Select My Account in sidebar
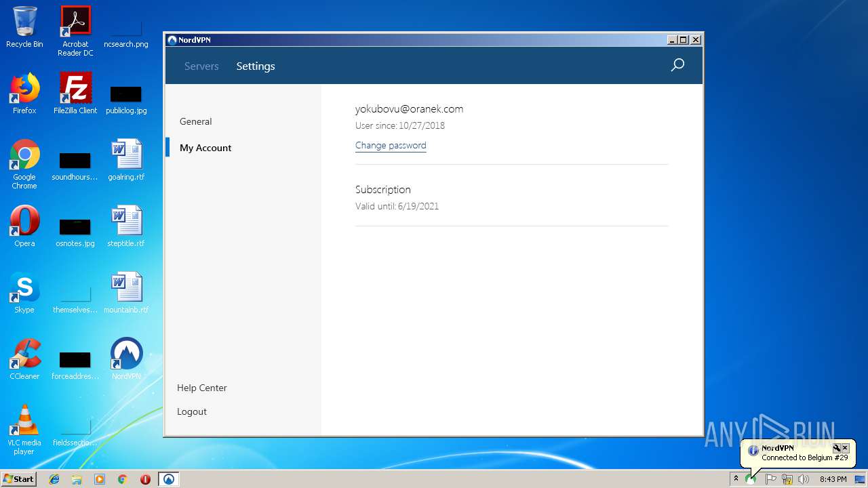This screenshot has width=868, height=488. point(205,148)
